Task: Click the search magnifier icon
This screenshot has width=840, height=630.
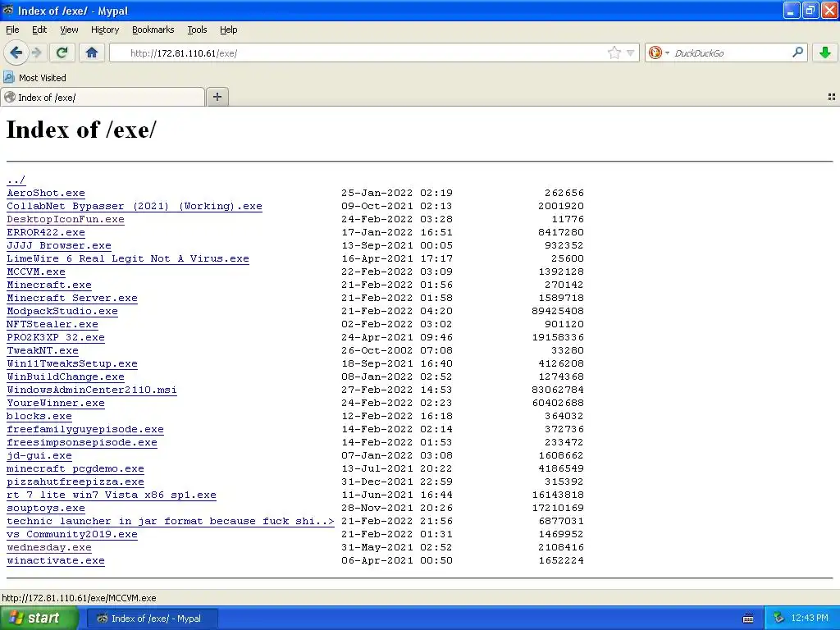Action: click(x=797, y=52)
